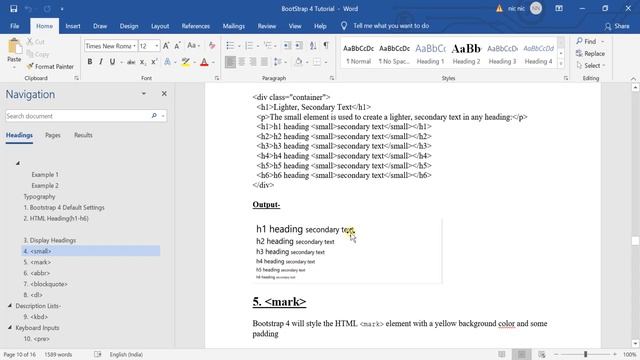Justify the text

[x=264, y=62]
